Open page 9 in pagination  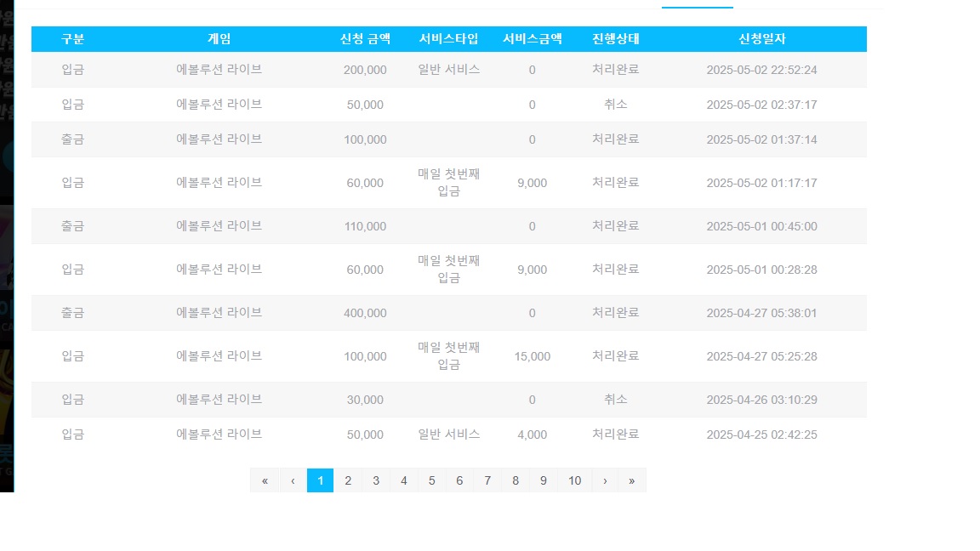tap(543, 480)
